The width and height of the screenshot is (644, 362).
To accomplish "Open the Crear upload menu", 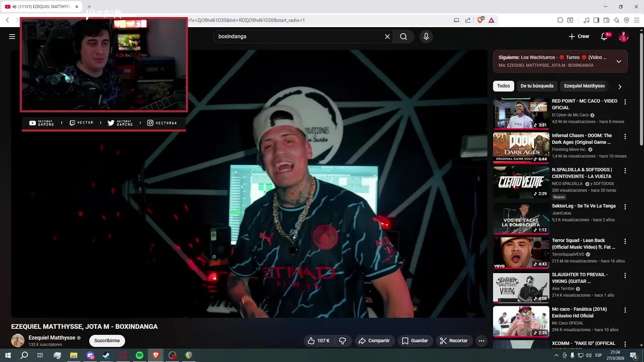I will [579, 36].
